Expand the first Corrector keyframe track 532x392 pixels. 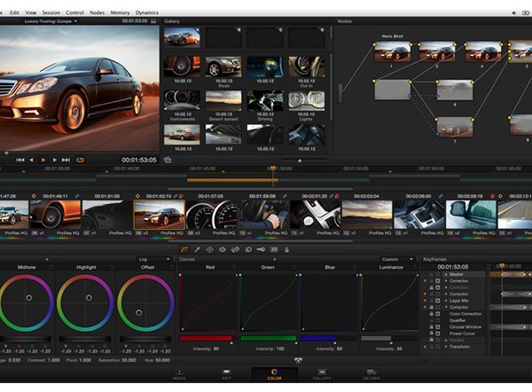446,281
